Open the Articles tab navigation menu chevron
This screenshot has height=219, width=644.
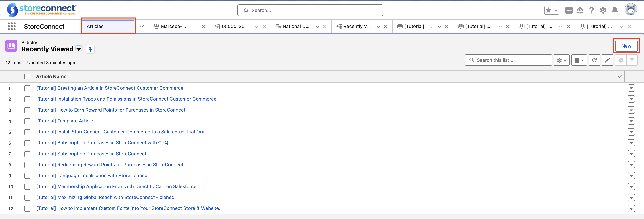(x=142, y=27)
